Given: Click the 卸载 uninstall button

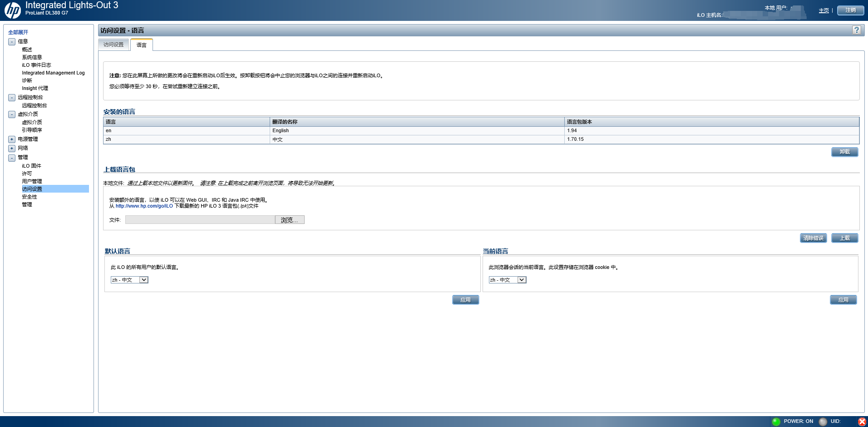Looking at the screenshot, I should [844, 152].
